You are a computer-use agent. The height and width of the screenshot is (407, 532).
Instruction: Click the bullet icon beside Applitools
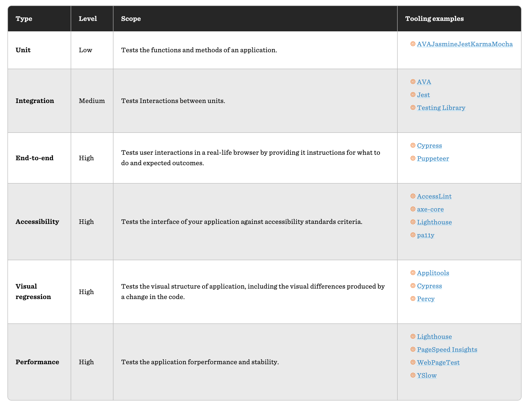(x=413, y=273)
